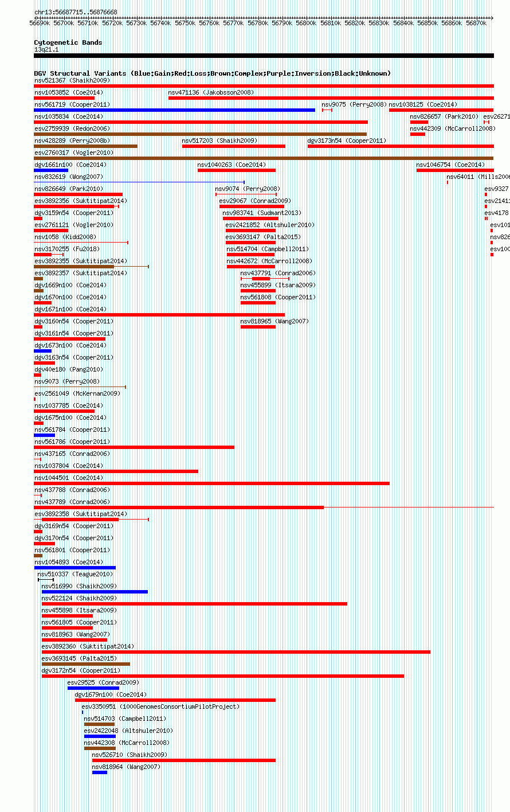
Task: Click the red loss bar under dgv1671n100
Action: 159,315
